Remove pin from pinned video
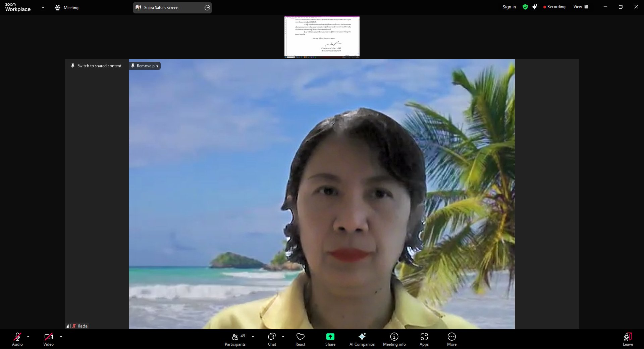Viewport: 644px width, 349px height. tap(145, 66)
